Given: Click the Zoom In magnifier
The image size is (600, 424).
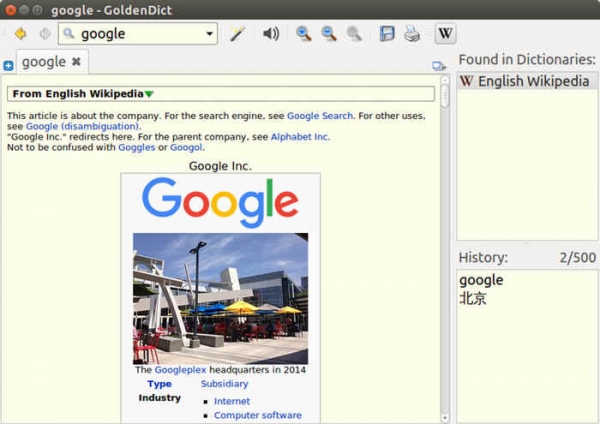Looking at the screenshot, I should point(303,34).
